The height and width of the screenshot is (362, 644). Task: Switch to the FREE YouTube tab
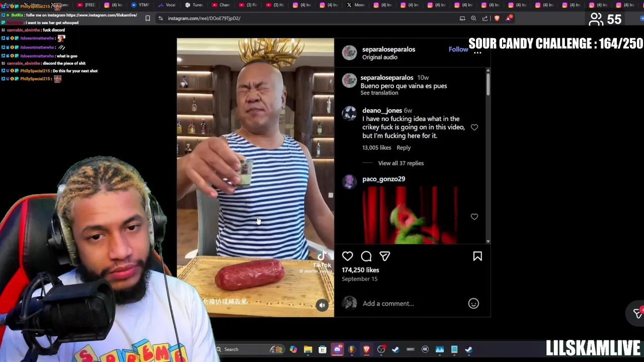click(x=87, y=5)
